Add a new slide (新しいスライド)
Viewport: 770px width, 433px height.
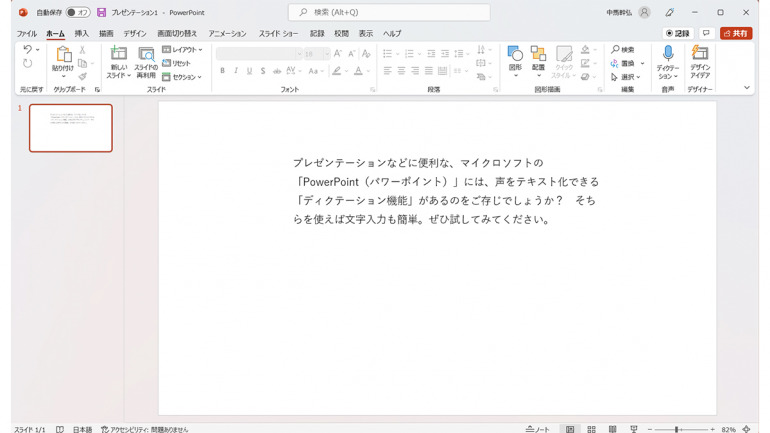click(118, 62)
